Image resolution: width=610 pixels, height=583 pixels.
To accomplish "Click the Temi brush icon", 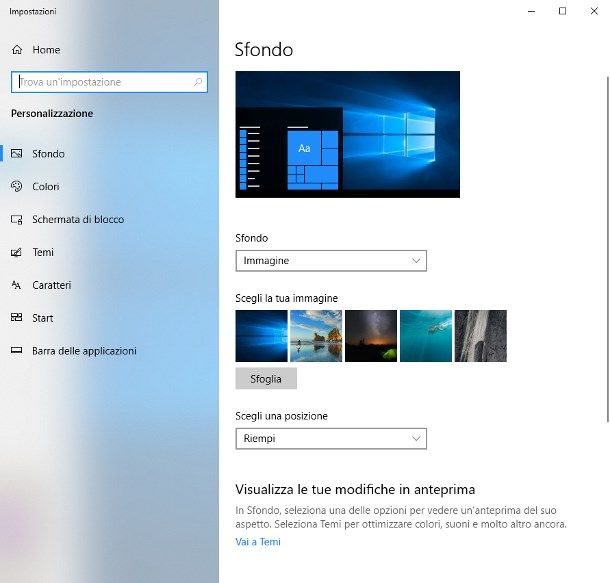I will 16,252.
